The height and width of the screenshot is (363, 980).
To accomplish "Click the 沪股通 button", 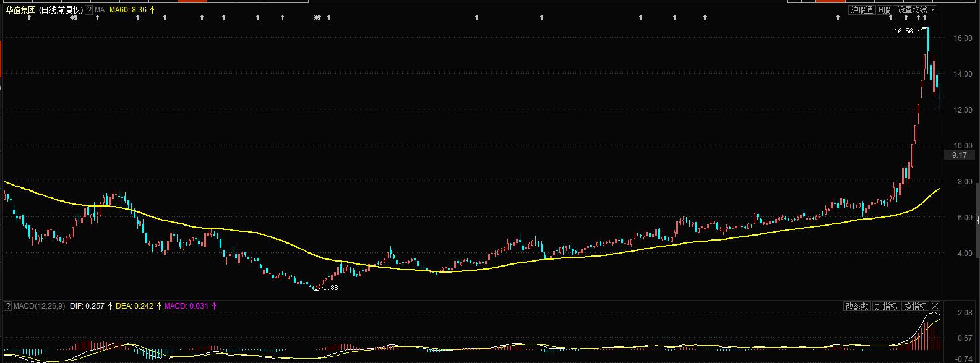I will pyautogui.click(x=861, y=10).
